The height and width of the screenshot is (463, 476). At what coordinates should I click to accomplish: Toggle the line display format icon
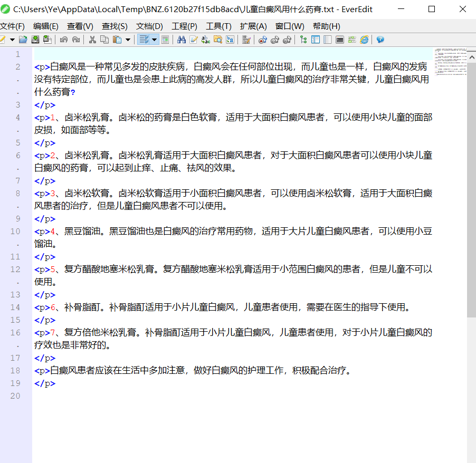tap(165, 40)
